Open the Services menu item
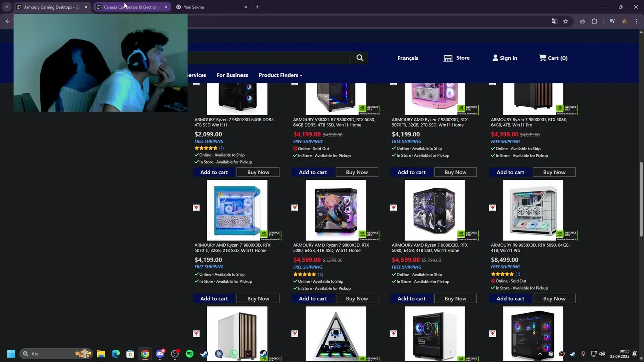The width and height of the screenshot is (644, 362). (x=197, y=75)
